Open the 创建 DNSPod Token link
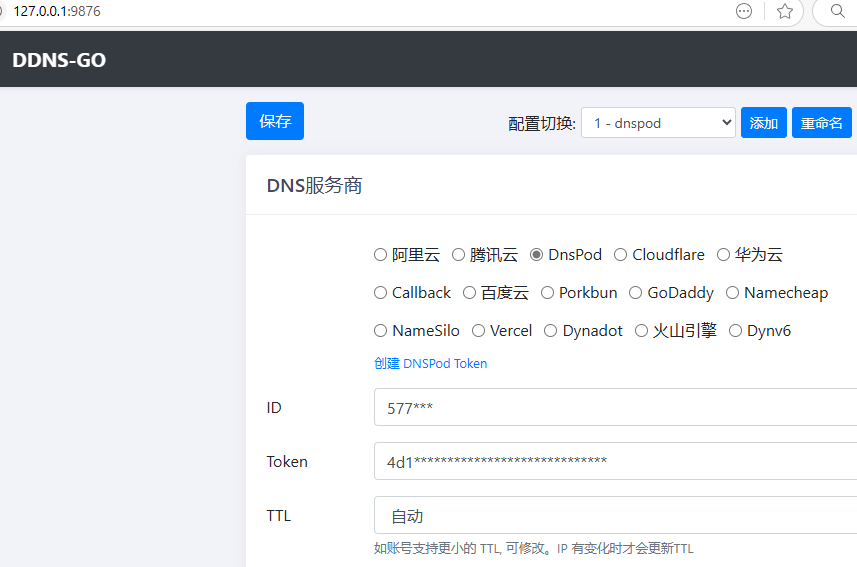The height and width of the screenshot is (567, 857). coord(430,364)
